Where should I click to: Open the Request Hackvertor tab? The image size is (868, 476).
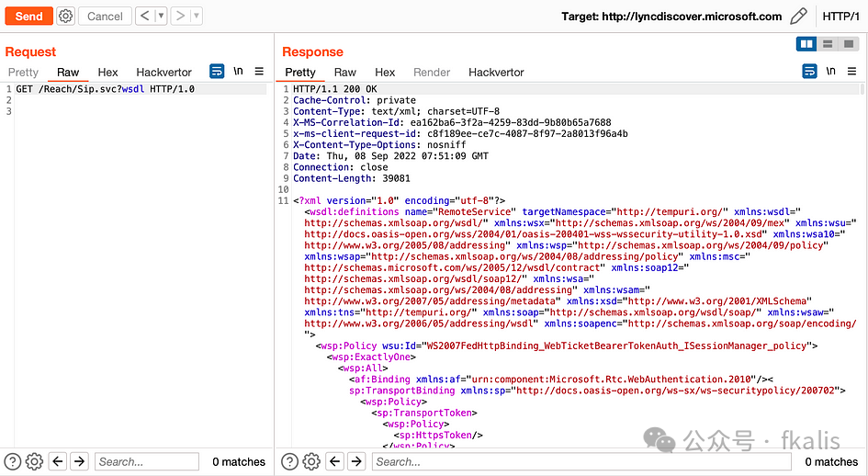tap(163, 72)
